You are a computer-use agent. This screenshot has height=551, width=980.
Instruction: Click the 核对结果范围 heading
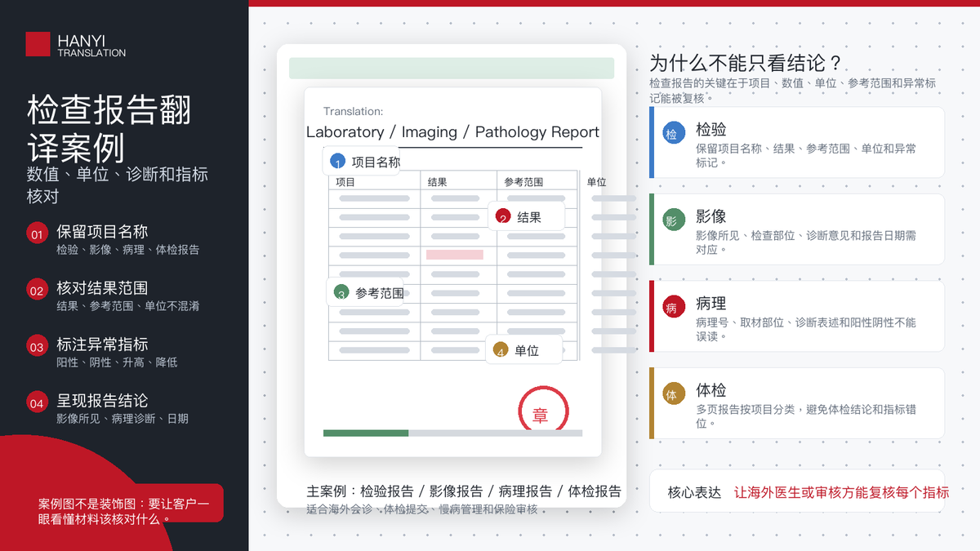click(102, 288)
